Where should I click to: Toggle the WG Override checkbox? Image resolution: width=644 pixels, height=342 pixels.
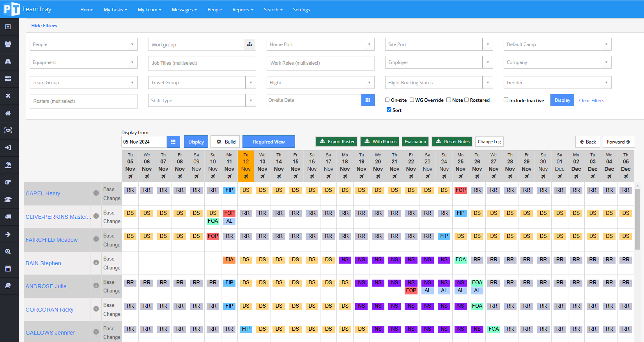pos(412,100)
